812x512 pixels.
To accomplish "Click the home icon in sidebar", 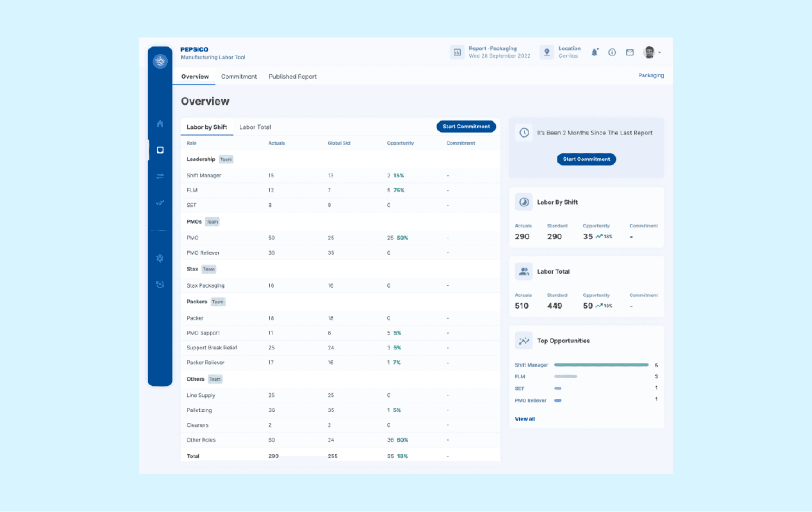I will pos(160,124).
